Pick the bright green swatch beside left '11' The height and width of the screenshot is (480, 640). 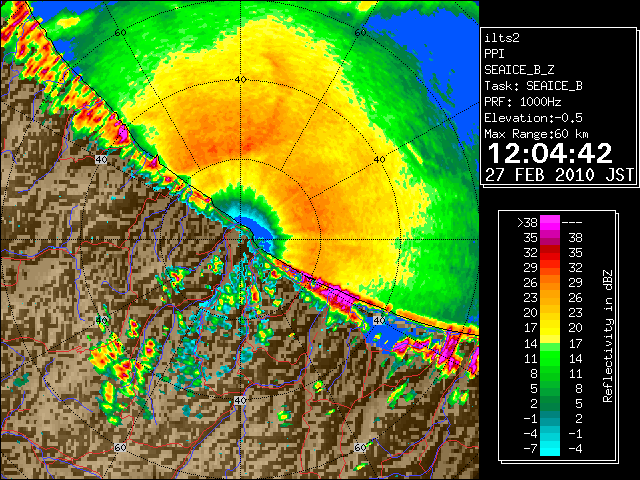click(x=550, y=358)
